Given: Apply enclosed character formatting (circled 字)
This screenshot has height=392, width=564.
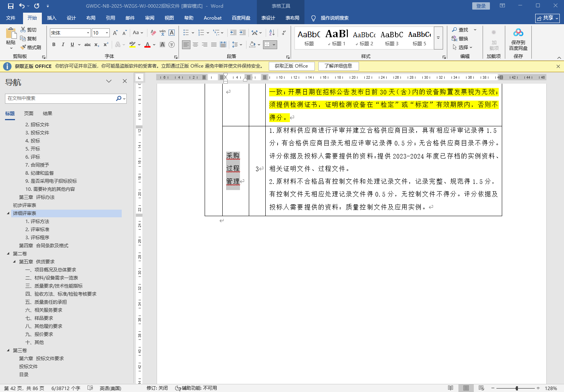Looking at the screenshot, I should click(172, 45).
